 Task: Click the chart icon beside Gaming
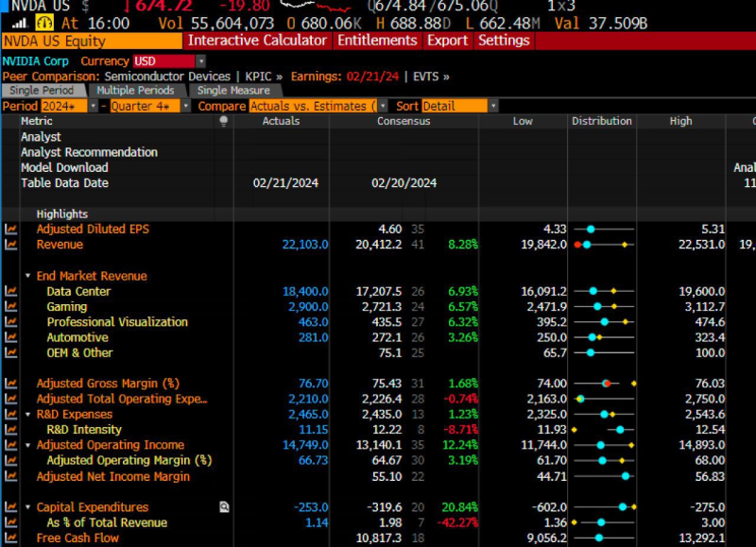10,307
